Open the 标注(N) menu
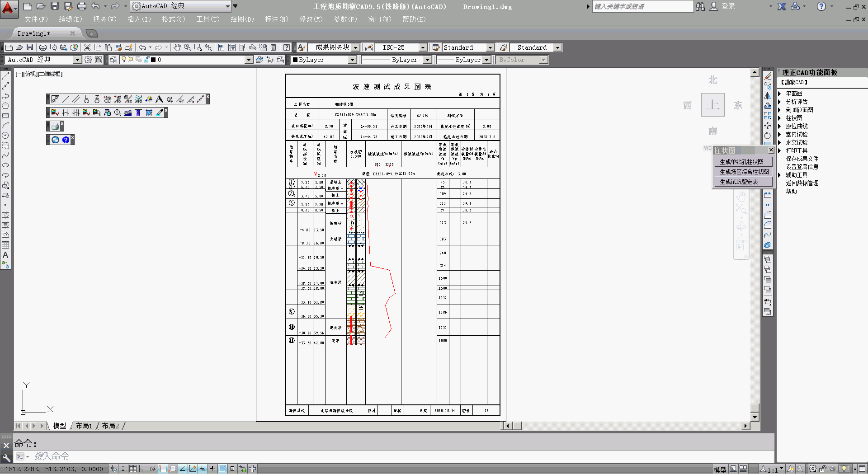The height and width of the screenshot is (474, 868). click(277, 19)
